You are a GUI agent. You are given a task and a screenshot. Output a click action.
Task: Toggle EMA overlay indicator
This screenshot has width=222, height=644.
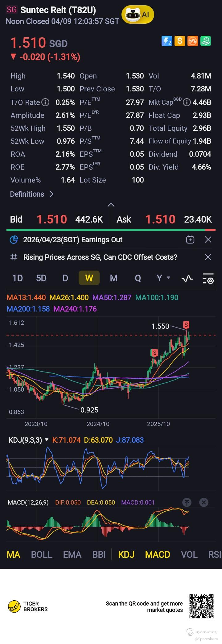[72, 554]
